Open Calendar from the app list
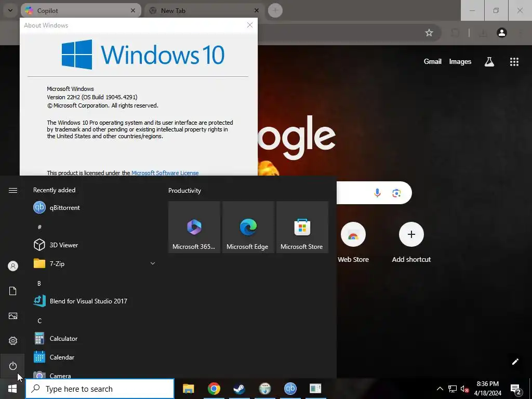The image size is (532, 399). 95,357
